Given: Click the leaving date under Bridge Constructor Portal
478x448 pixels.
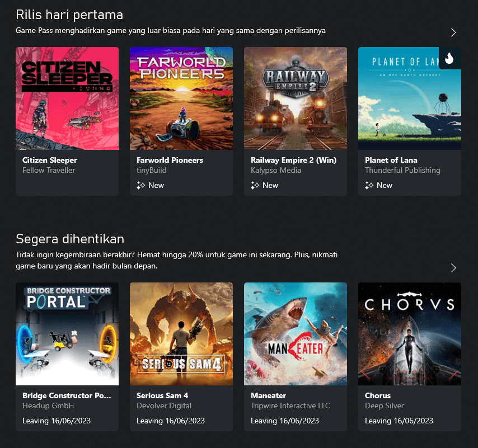Looking at the screenshot, I should [57, 421].
